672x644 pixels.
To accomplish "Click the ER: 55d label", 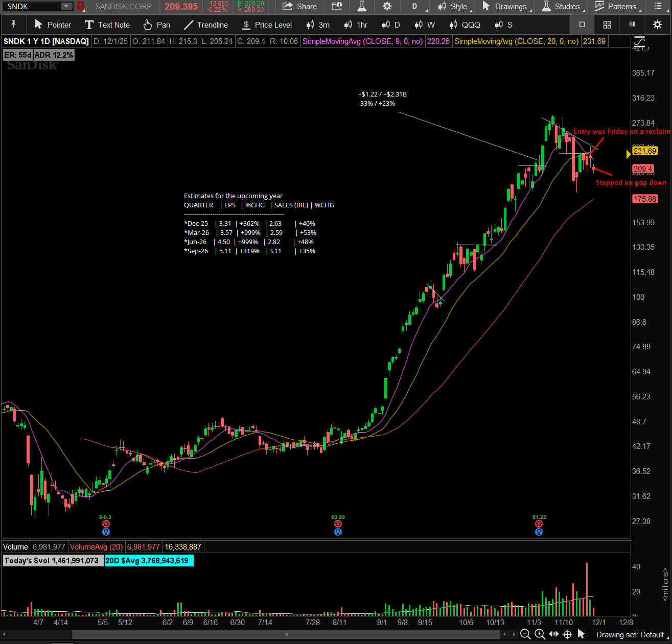I will coord(18,55).
